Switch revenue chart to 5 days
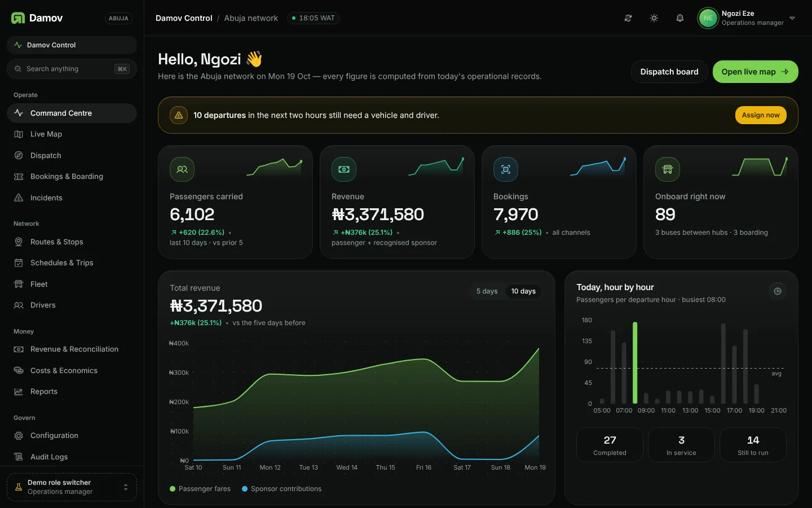This screenshot has height=508, width=812. [487, 291]
